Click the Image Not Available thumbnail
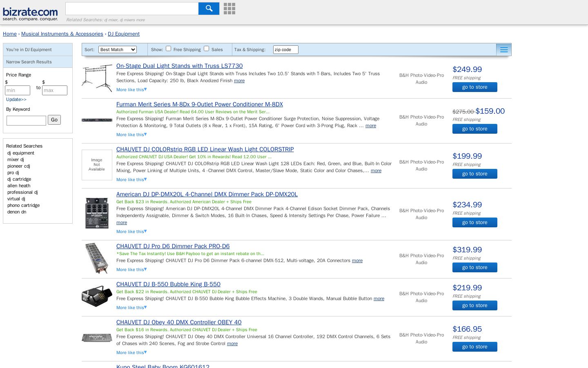This screenshot has width=588, height=368. [97, 165]
